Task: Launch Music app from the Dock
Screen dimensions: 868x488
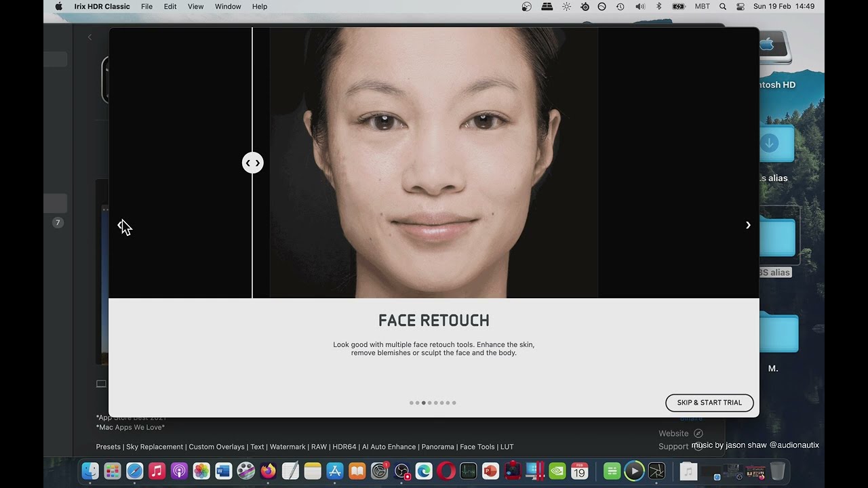Action: click(x=157, y=471)
